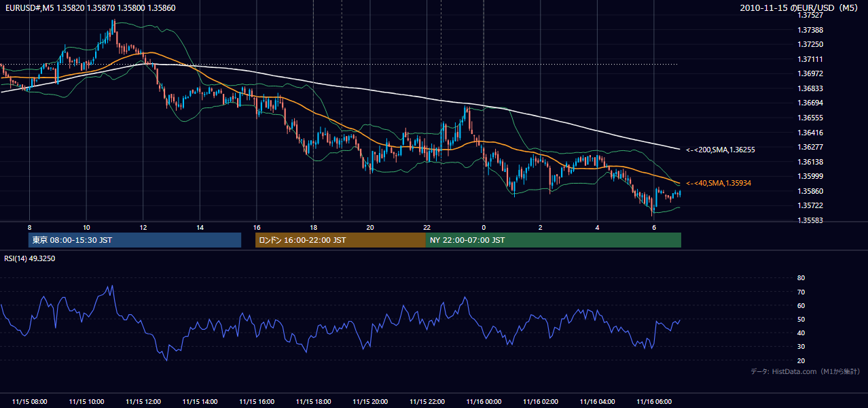The width and height of the screenshot is (868, 408).
Task: Click the 11/15 08:00 time label
Action: [x=30, y=402]
